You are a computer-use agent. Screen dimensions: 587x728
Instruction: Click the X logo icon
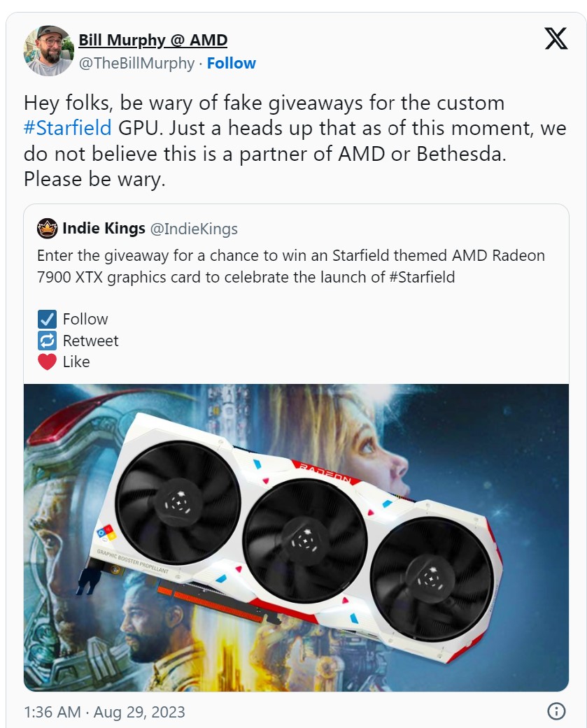(x=556, y=38)
